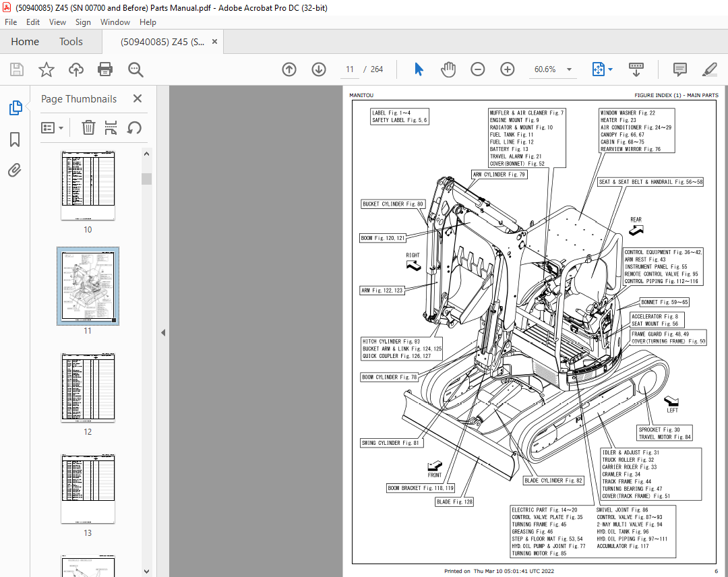
Task: Click the BLADE Fig. 128 label
Action: (454, 502)
